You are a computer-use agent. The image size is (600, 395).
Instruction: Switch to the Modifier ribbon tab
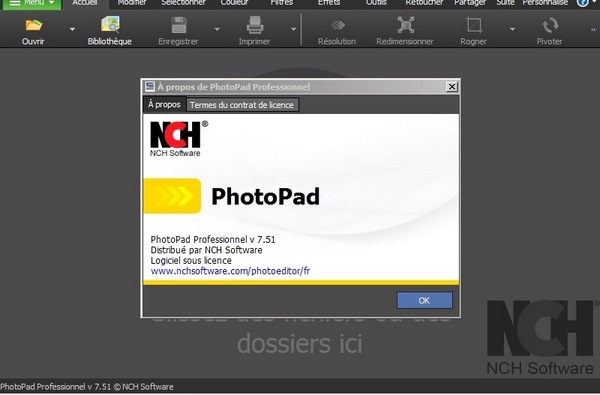(x=132, y=3)
